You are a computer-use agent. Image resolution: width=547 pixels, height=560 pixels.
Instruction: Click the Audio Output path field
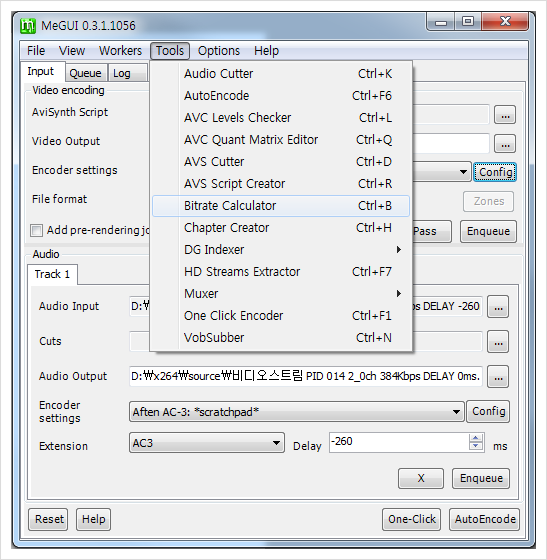tap(306, 376)
